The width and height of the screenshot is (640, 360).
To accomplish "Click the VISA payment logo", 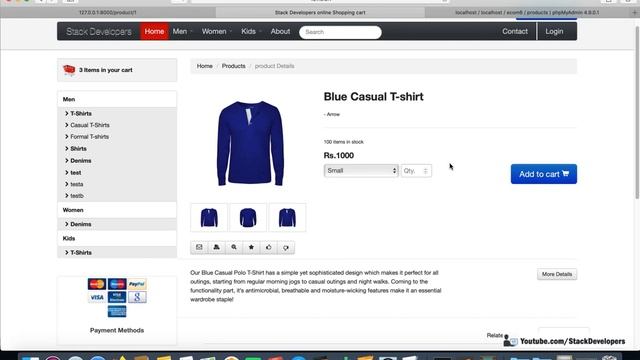I will pyautogui.click(x=97, y=298).
